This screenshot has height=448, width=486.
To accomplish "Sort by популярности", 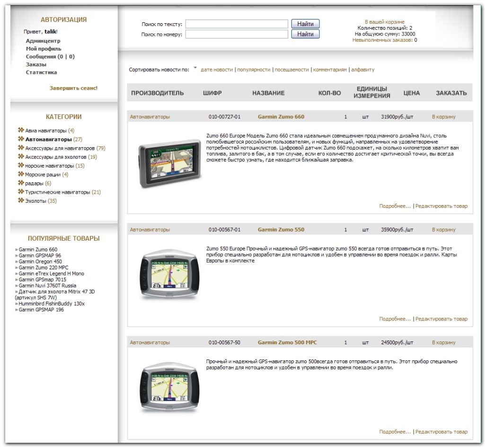I will point(254,70).
